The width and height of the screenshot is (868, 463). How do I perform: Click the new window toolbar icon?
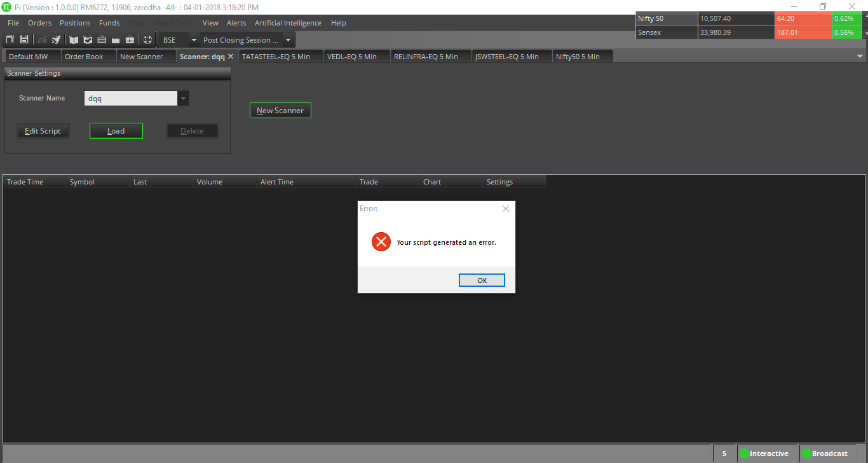click(10, 40)
